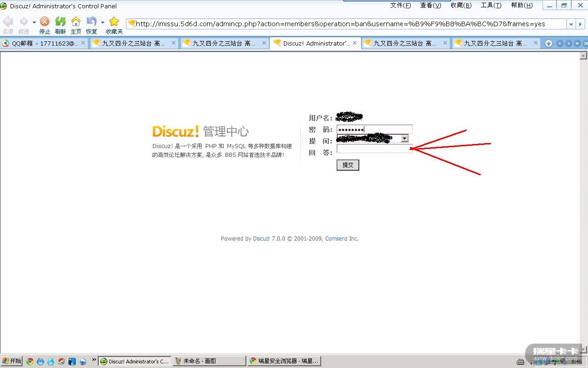This screenshot has width=588, height=368.
Task: Click the address bar URL field
Action: coord(346,24)
